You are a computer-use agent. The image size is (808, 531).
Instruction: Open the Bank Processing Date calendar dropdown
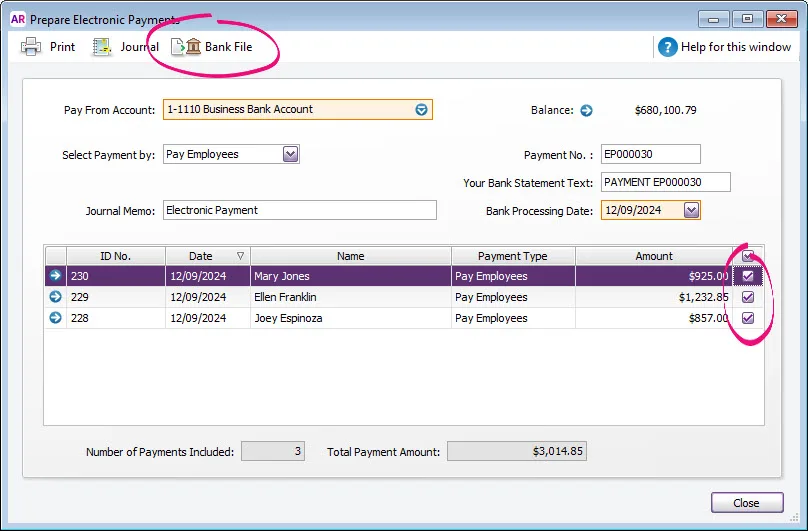pos(692,210)
